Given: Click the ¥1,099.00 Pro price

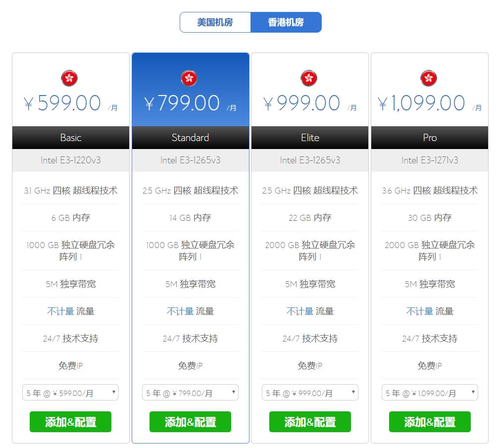Looking at the screenshot, I should tap(422, 103).
